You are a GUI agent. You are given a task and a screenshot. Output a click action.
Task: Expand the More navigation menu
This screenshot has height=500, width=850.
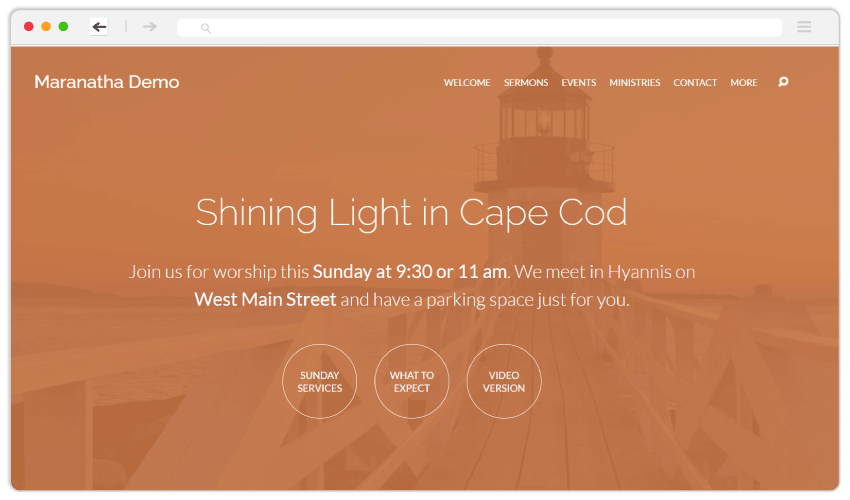(x=744, y=82)
